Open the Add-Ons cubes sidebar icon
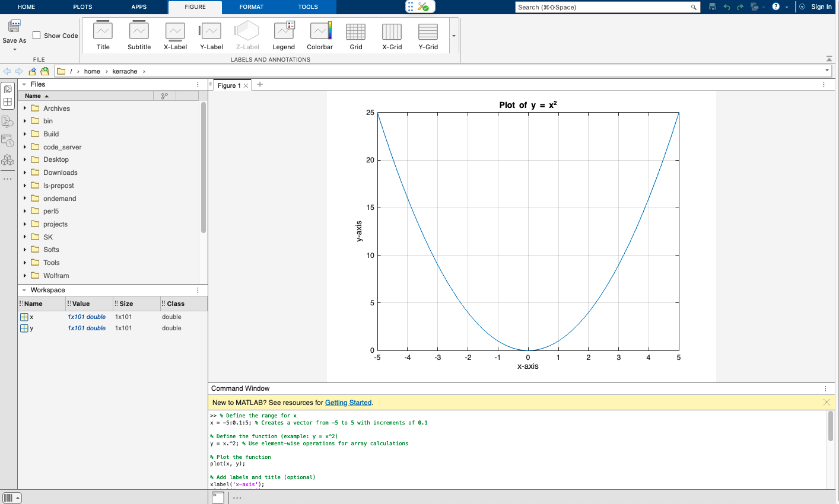The height and width of the screenshot is (504, 839). [8, 160]
